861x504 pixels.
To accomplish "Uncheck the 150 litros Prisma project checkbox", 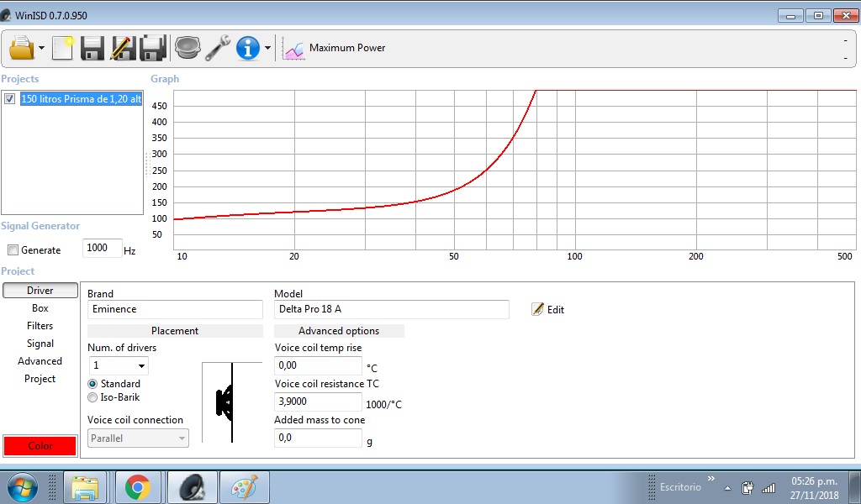I will [10, 99].
